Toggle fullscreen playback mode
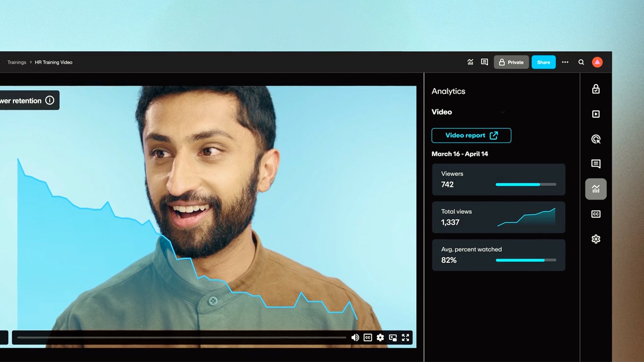This screenshot has height=362, width=644. [406, 338]
